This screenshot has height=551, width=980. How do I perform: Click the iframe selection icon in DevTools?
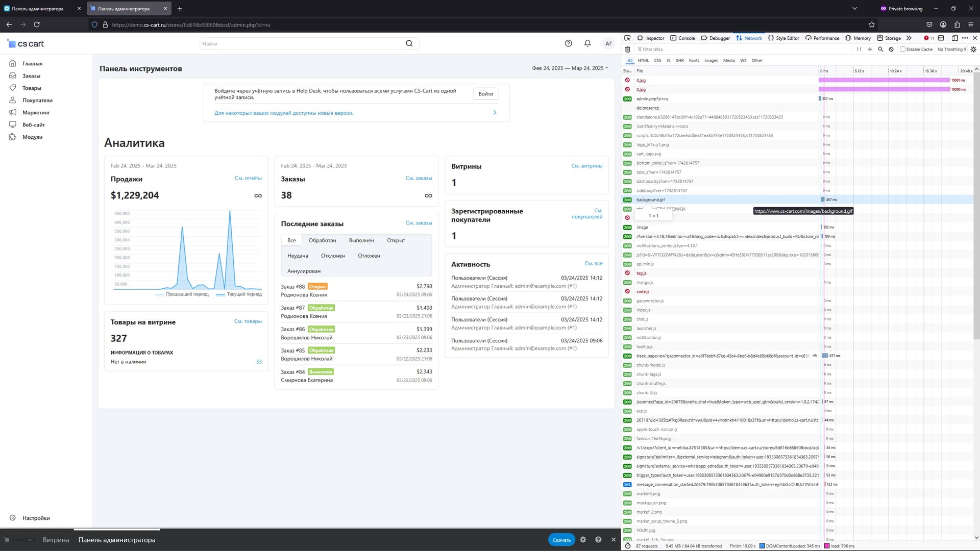[x=941, y=38]
